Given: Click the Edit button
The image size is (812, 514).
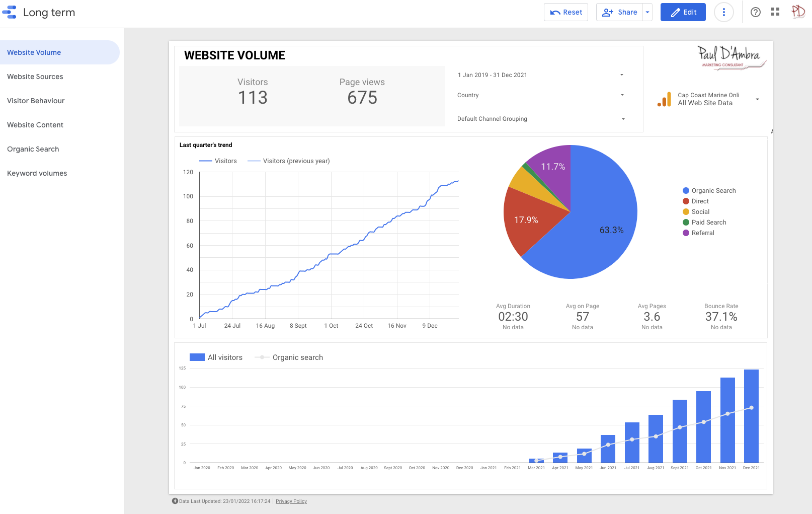Looking at the screenshot, I should pos(683,12).
